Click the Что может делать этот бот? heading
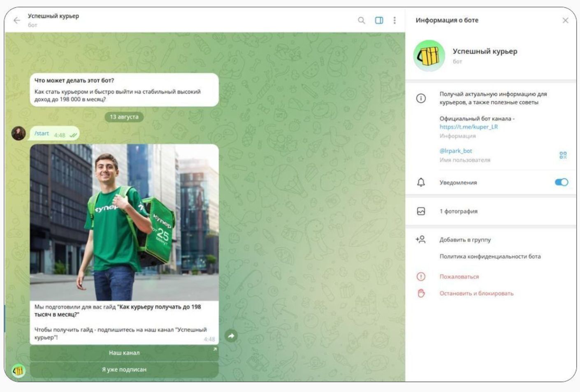The height and width of the screenshot is (392, 580). pos(74,81)
